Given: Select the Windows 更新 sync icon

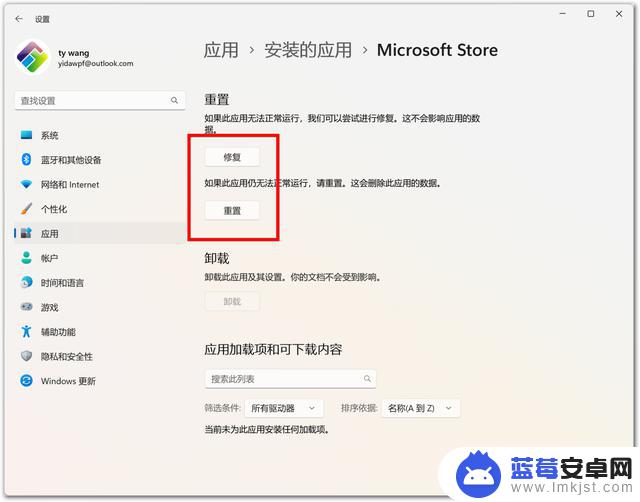Looking at the screenshot, I should click(27, 381).
